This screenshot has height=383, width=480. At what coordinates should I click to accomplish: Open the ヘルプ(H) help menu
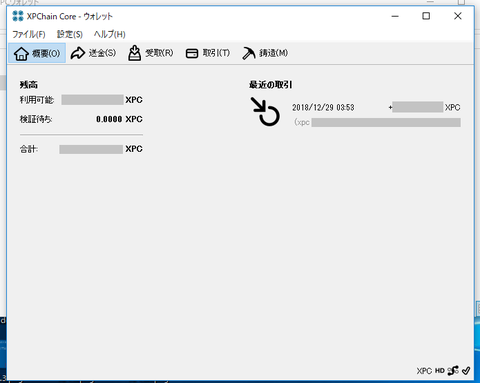click(109, 34)
